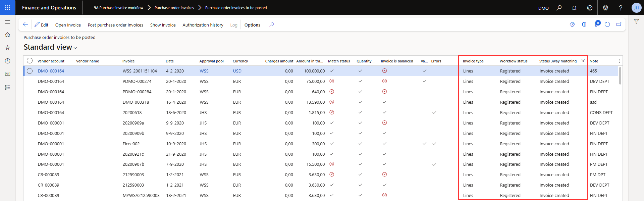The width and height of the screenshot is (644, 201).
Task: Open Recent clock icon in sidebar
Action: (x=7, y=61)
